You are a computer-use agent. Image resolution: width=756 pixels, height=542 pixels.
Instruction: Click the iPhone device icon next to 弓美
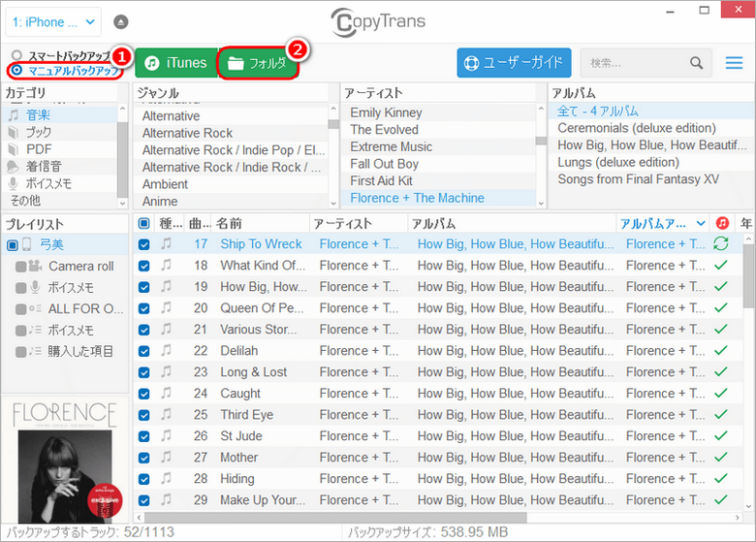click(x=27, y=244)
